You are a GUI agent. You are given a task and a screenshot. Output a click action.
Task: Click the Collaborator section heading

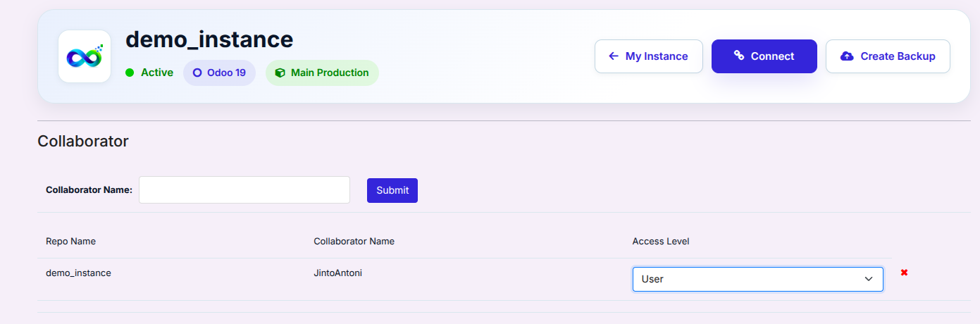[x=83, y=141]
